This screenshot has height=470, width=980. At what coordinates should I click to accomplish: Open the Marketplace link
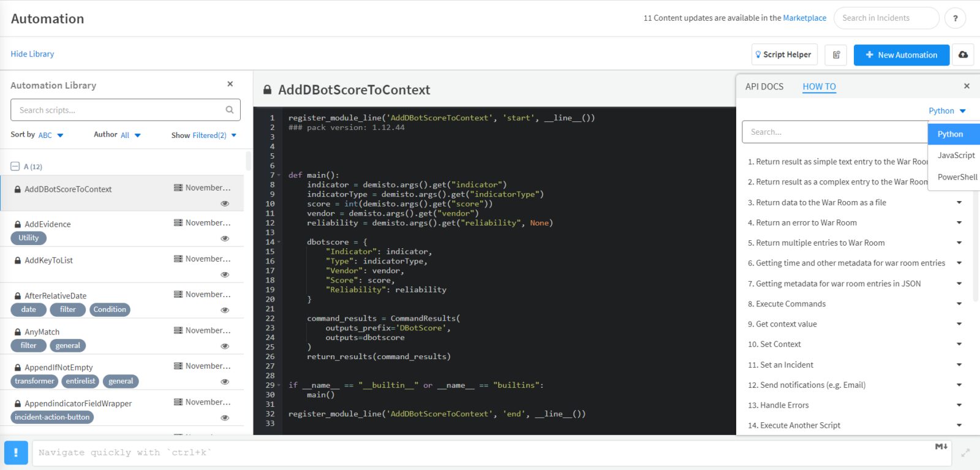[x=804, y=18]
